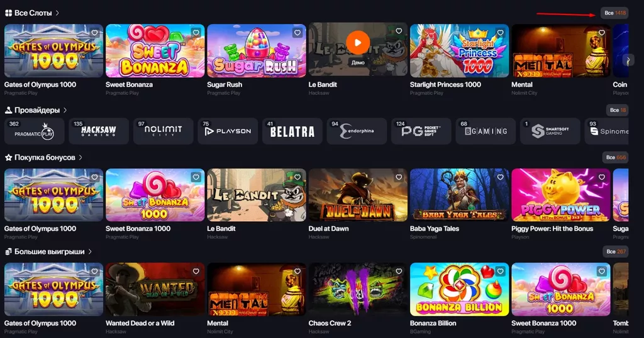
Task: Toggle heart on Sugar Rush tile
Action: [x=297, y=33]
